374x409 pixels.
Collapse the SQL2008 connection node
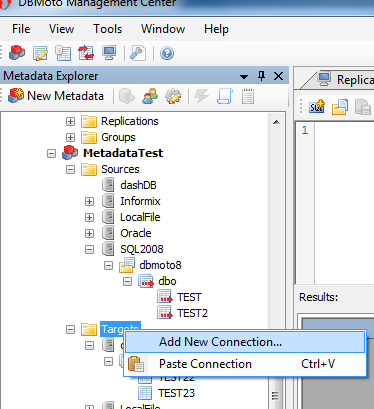pos(89,249)
